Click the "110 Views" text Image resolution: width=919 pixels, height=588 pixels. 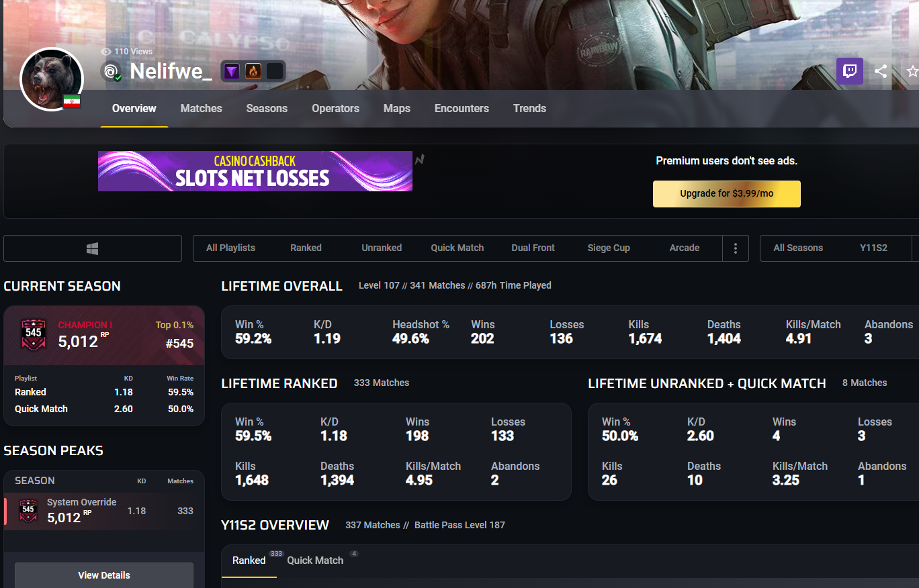coord(133,52)
